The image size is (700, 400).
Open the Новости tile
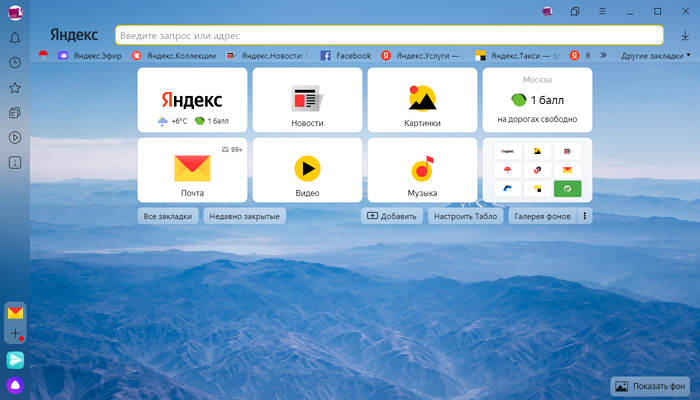pyautogui.click(x=307, y=100)
